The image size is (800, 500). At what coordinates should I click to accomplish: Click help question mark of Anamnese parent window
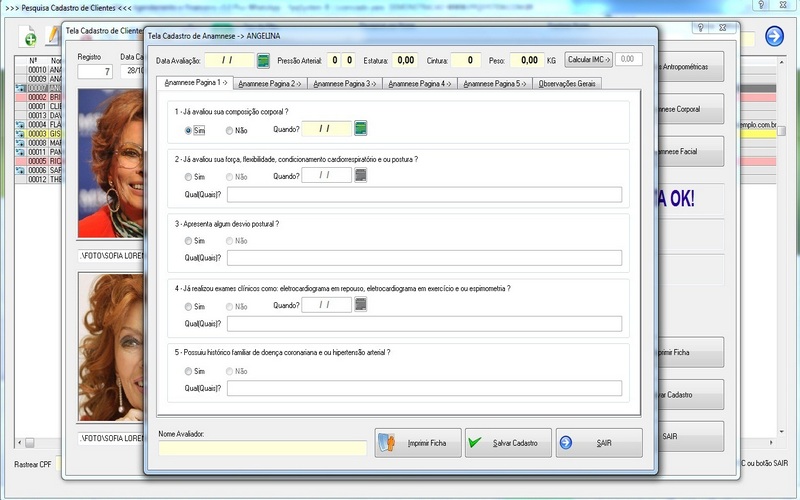coord(701,28)
